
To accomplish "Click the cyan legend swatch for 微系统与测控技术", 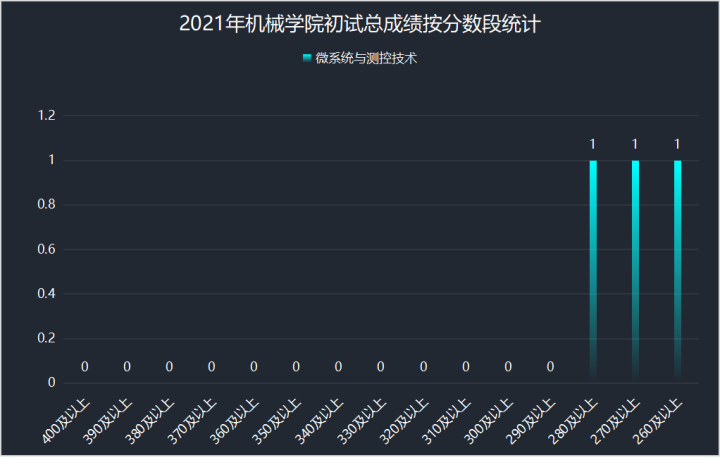I will coord(307,58).
